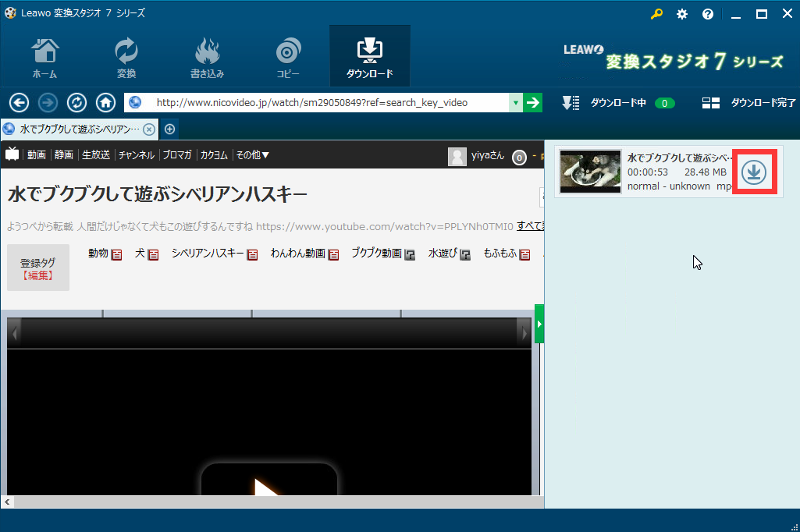
Task: Click the registration key icon
Action: (x=656, y=13)
